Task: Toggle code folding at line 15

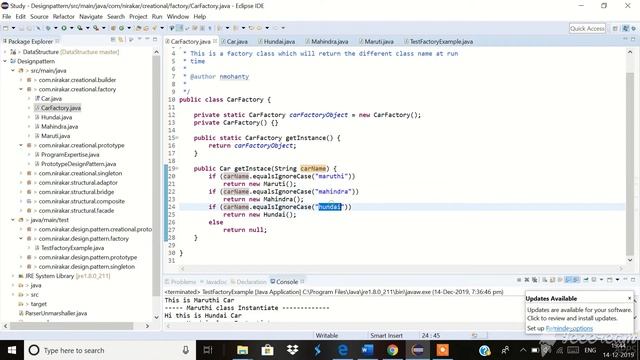Action: pyautogui.click(x=178, y=138)
